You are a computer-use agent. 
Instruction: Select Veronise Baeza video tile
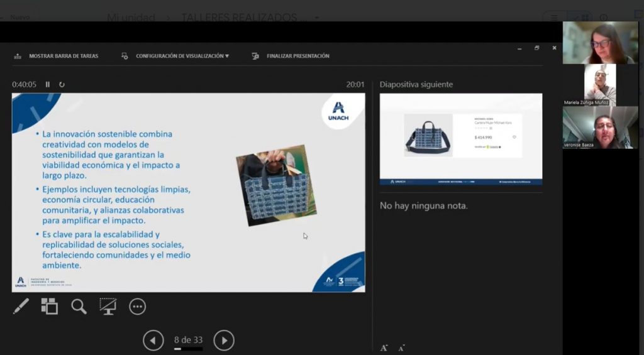coord(599,126)
